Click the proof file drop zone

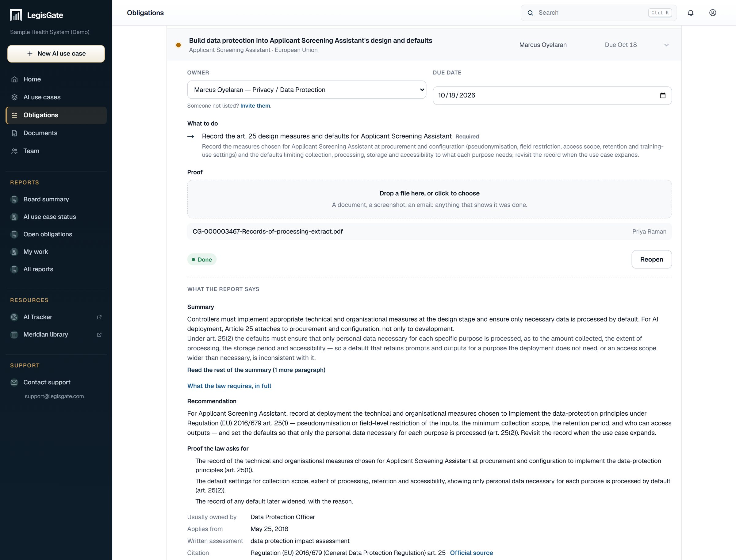[x=429, y=199]
